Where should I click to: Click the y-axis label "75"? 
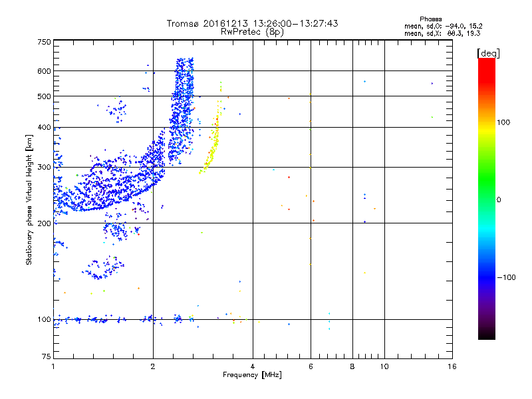coord(46,356)
